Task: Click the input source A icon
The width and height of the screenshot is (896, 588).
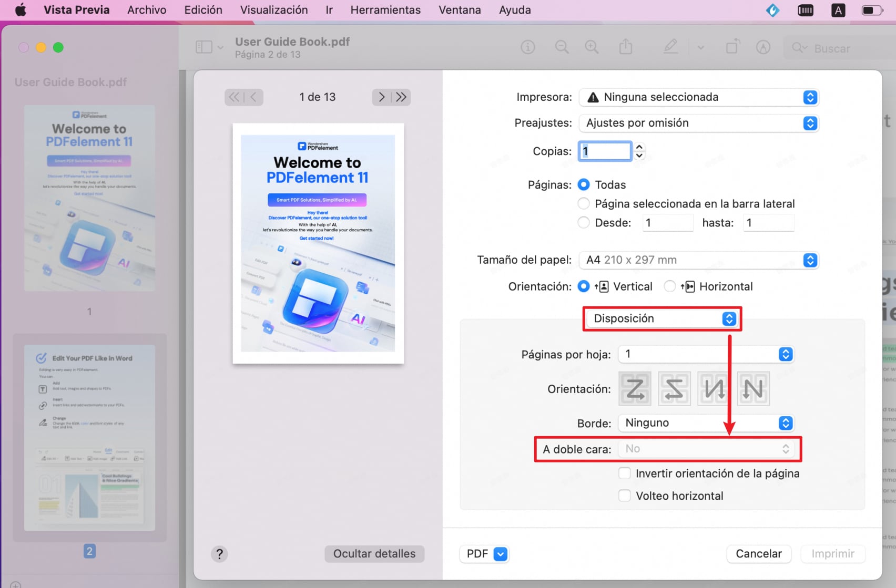Action: click(838, 10)
